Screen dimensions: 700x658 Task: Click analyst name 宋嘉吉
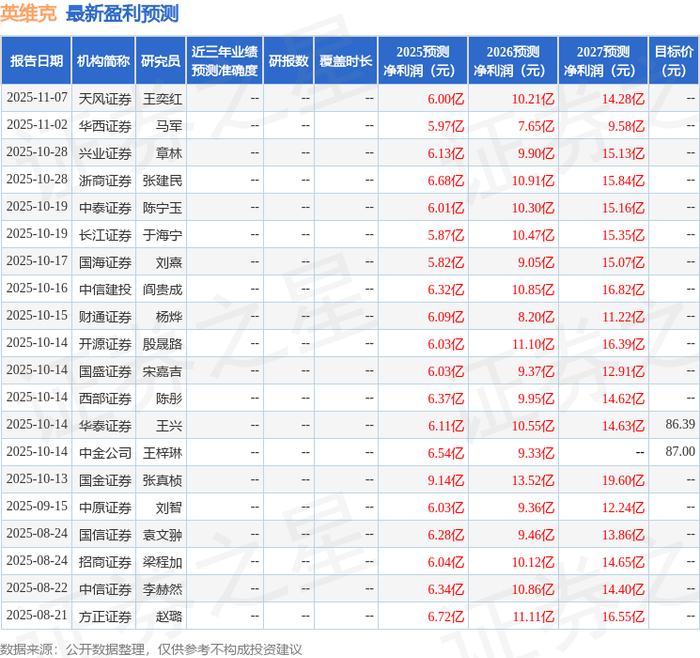click(x=162, y=371)
